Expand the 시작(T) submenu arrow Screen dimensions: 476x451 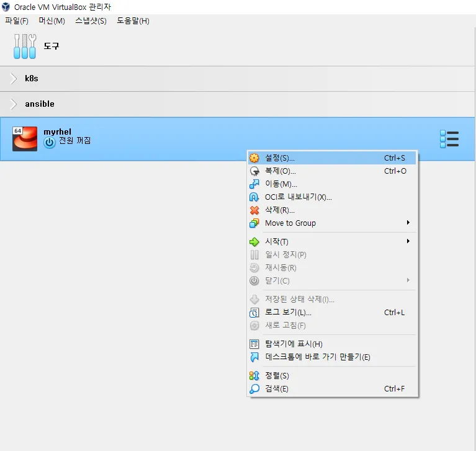408,241
